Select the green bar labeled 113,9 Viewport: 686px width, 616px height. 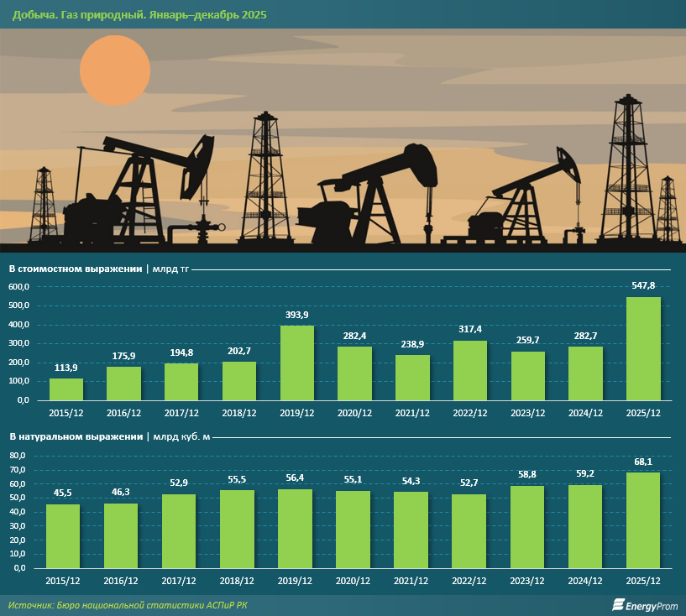coord(66,389)
